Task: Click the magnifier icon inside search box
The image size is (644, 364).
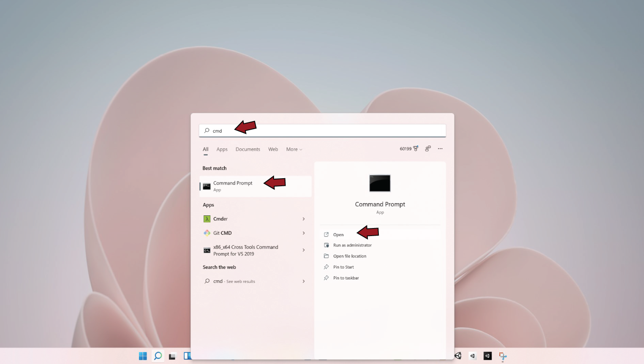Action: 207,130
